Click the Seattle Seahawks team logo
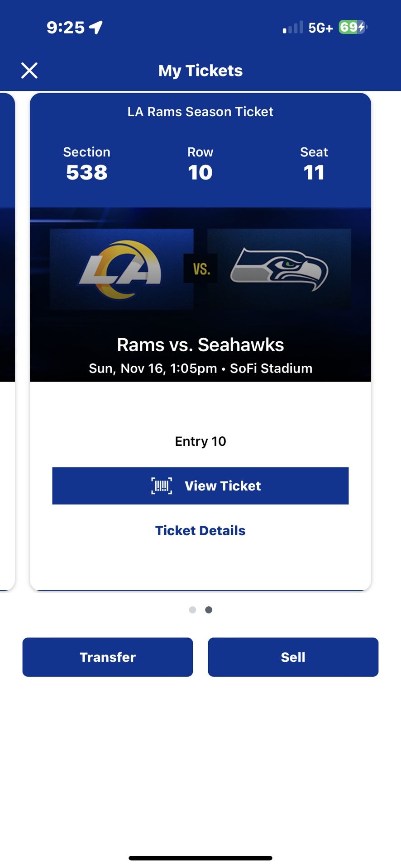Viewport: 401px width, 868px height. [x=280, y=269]
